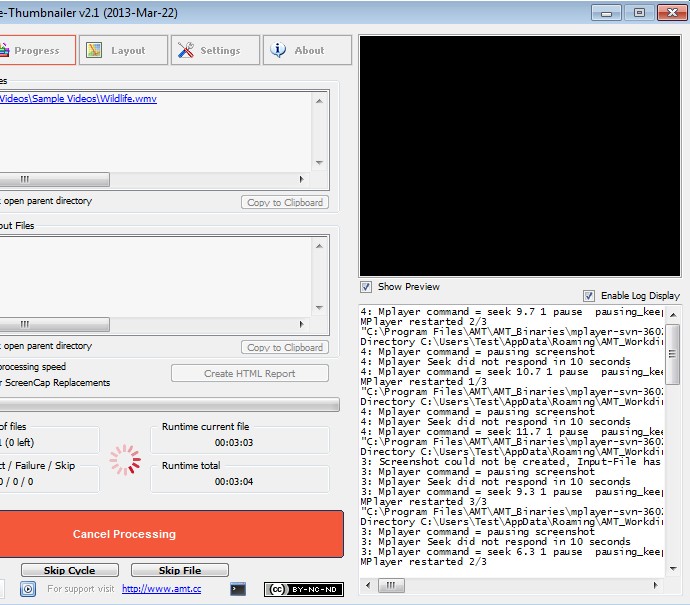Open the About tab
Image resolution: width=690 pixels, height=605 pixels.
[308, 50]
